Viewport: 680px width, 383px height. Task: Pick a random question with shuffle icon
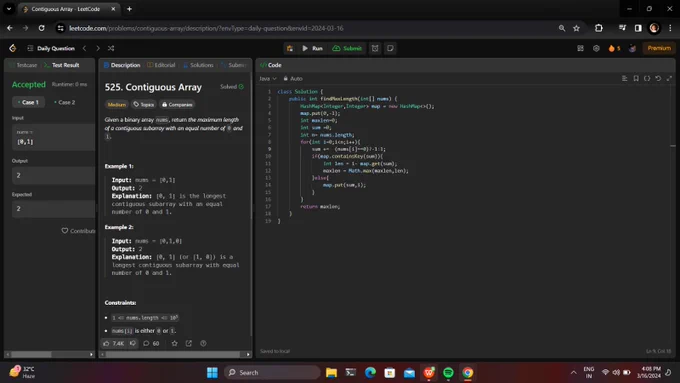pos(111,48)
